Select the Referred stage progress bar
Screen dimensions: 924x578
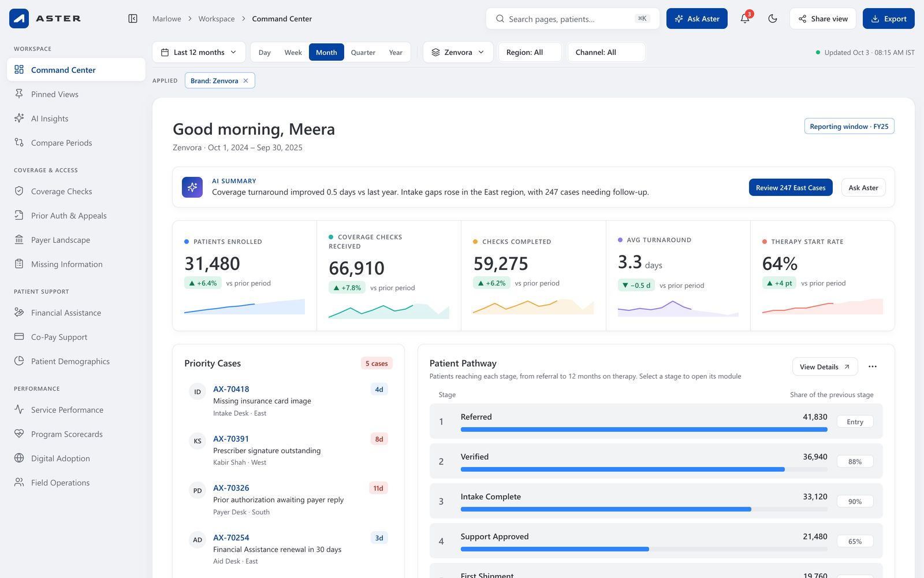pyautogui.click(x=644, y=429)
